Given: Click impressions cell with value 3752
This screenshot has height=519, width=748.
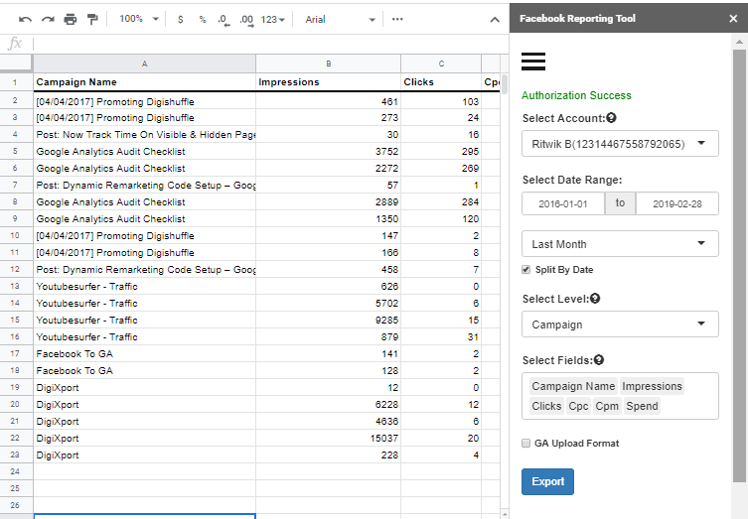Looking at the screenshot, I should coord(328,151).
